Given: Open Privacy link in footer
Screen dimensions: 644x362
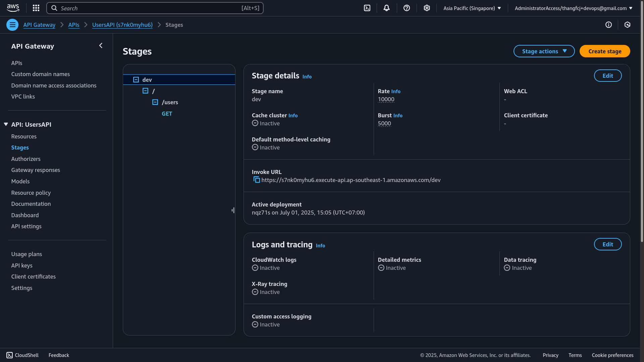Looking at the screenshot, I should point(550,355).
